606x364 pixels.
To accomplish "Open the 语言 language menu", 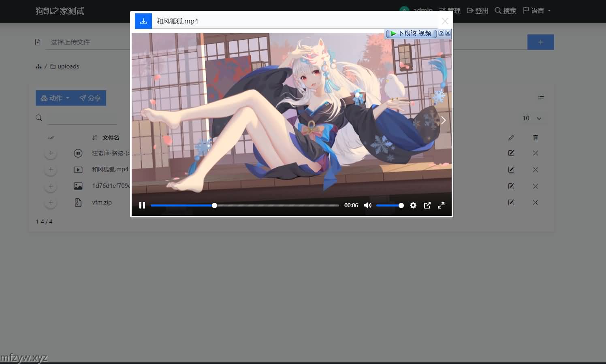I will click(x=537, y=11).
